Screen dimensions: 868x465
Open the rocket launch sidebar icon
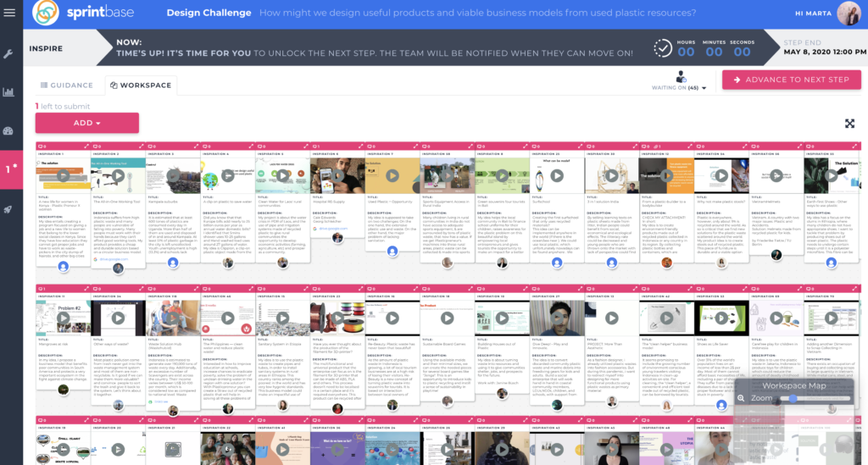point(8,209)
